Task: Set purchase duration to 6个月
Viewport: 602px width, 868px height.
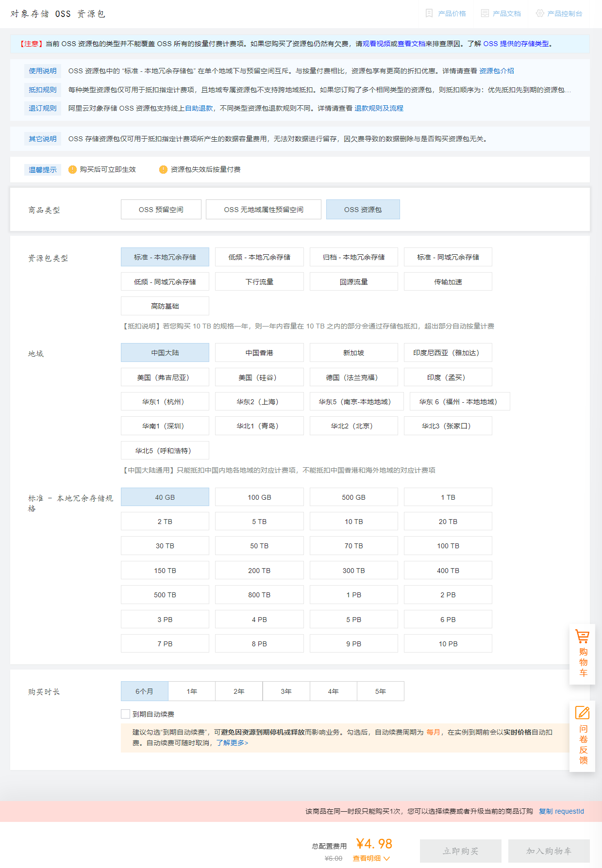Action: click(145, 691)
